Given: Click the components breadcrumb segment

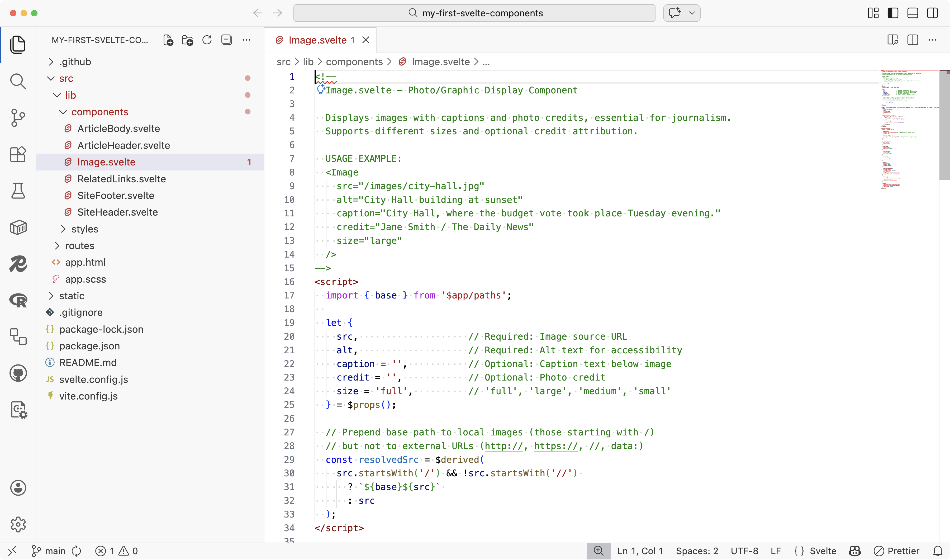Looking at the screenshot, I should [x=354, y=62].
